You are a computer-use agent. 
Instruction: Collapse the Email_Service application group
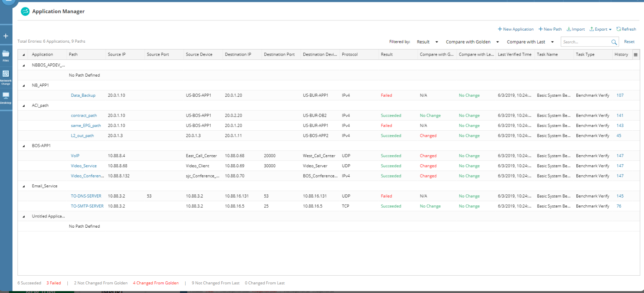pyautogui.click(x=24, y=186)
